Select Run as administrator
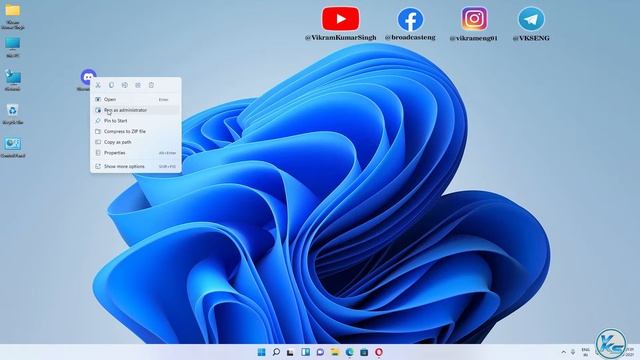 click(x=136, y=110)
